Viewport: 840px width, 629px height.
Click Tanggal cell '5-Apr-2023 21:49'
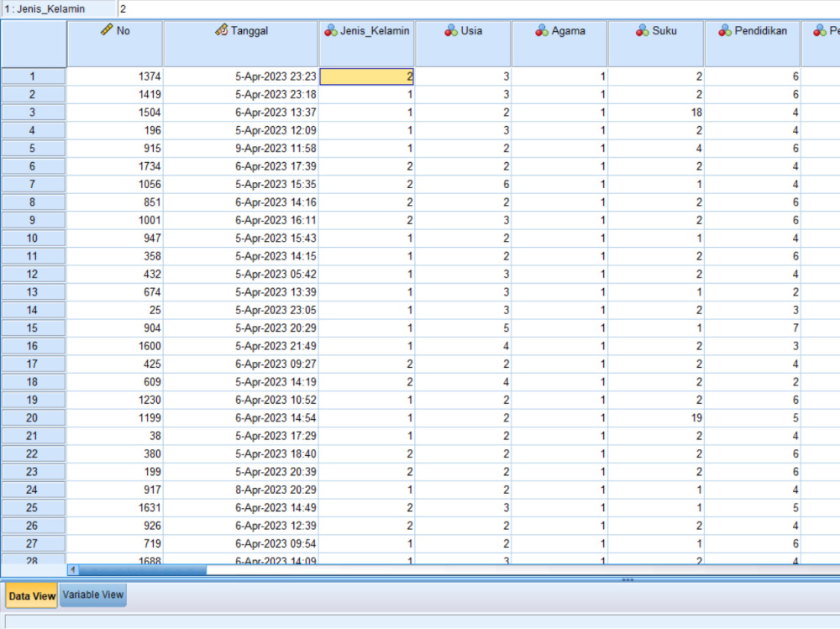pyautogui.click(x=240, y=346)
